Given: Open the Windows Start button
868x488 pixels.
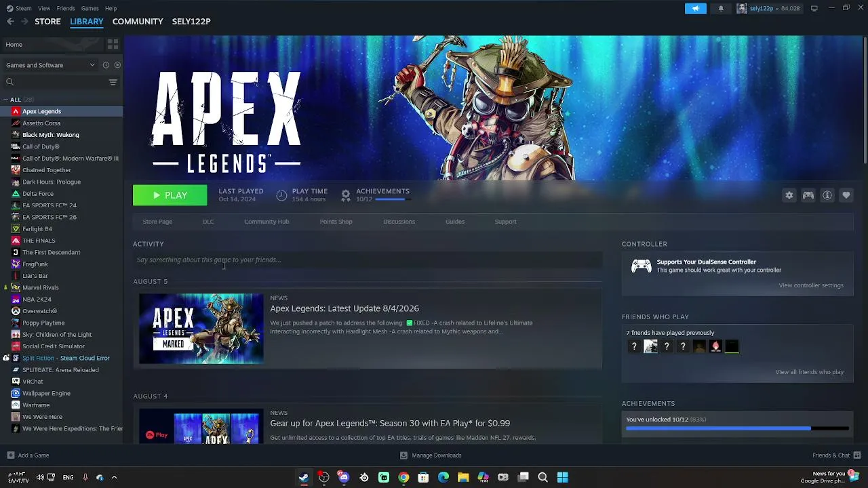Looking at the screenshot, I should click(x=563, y=477).
